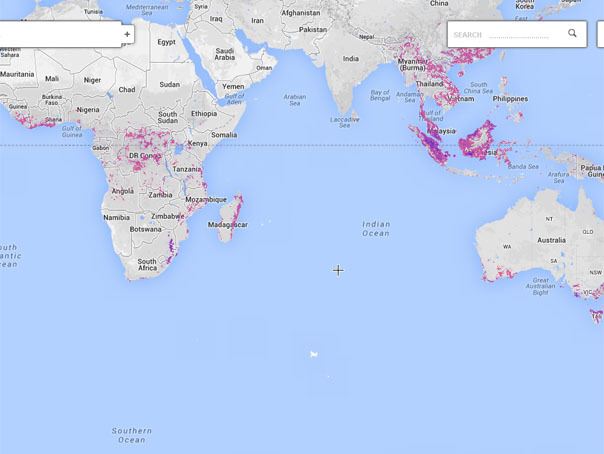Click the plus icon in left panel
Viewport: 604px width, 454px height.
(x=127, y=34)
